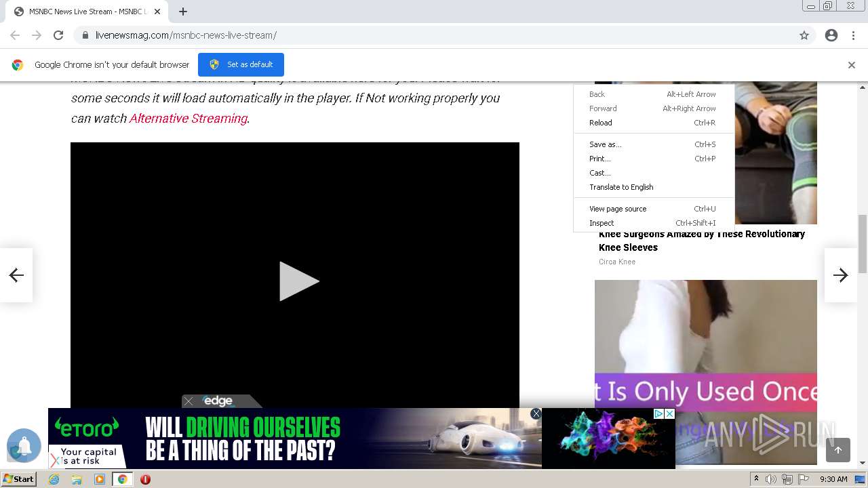Screen dimensions: 868x488
Task: Click the red stop-sign taskbar icon
Action: click(x=145, y=479)
